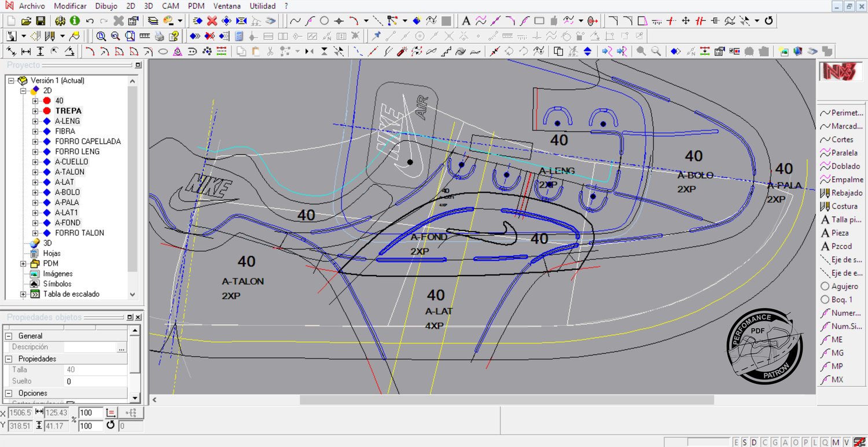Image resolution: width=868 pixels, height=447 pixels.
Task: Select the text 'A' tool
Action: coord(466,21)
